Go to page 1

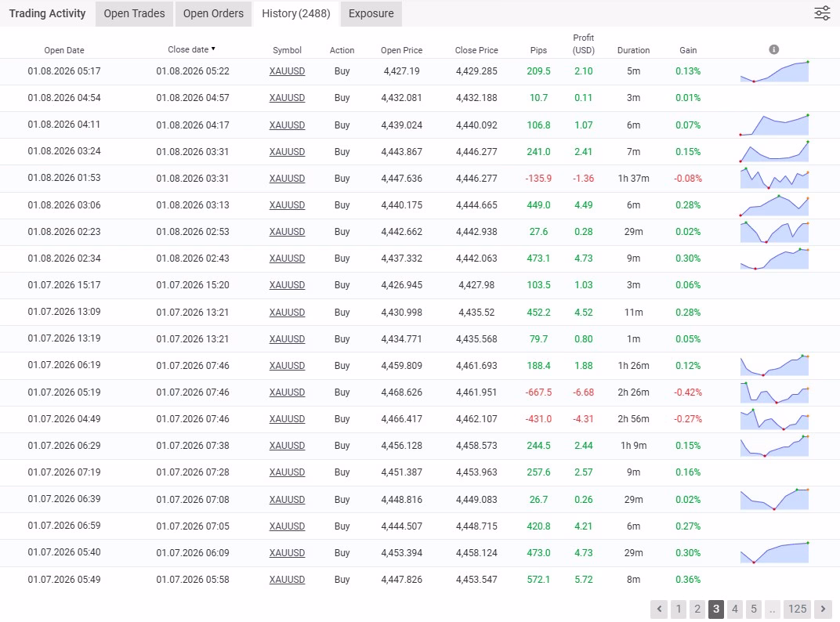click(x=679, y=609)
